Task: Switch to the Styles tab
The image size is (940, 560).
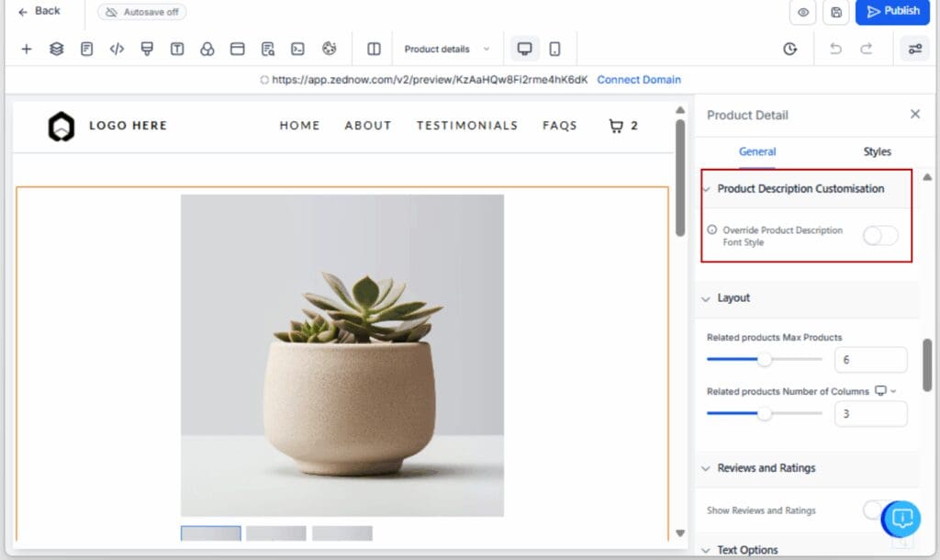Action: click(877, 151)
